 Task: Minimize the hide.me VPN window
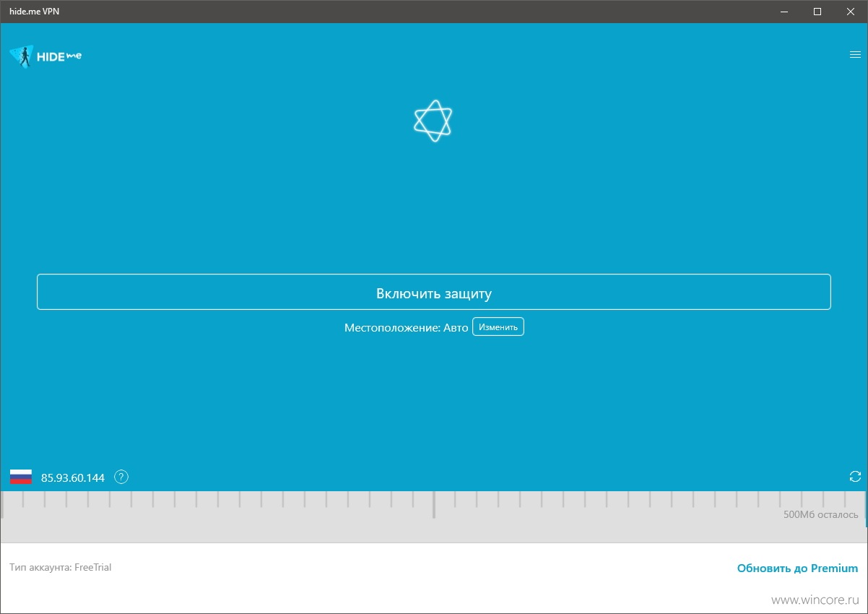coord(784,12)
